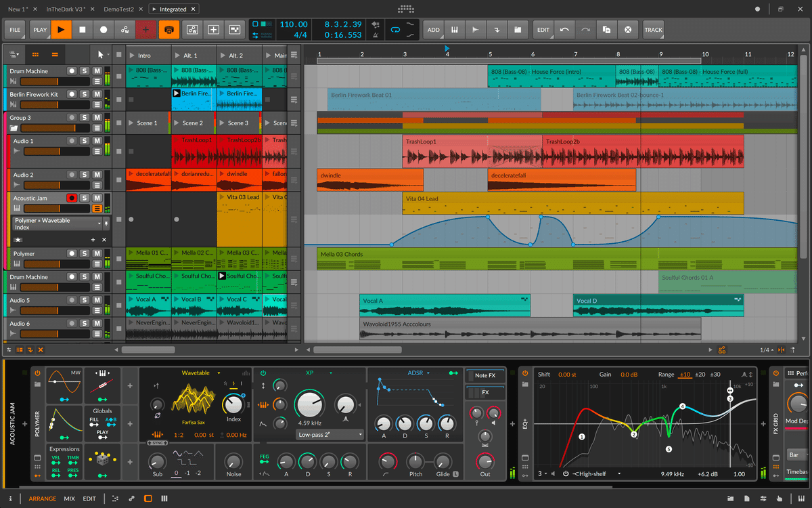Image resolution: width=812 pixels, height=508 pixels.
Task: Open the PLAY menu button
Action: pos(40,30)
